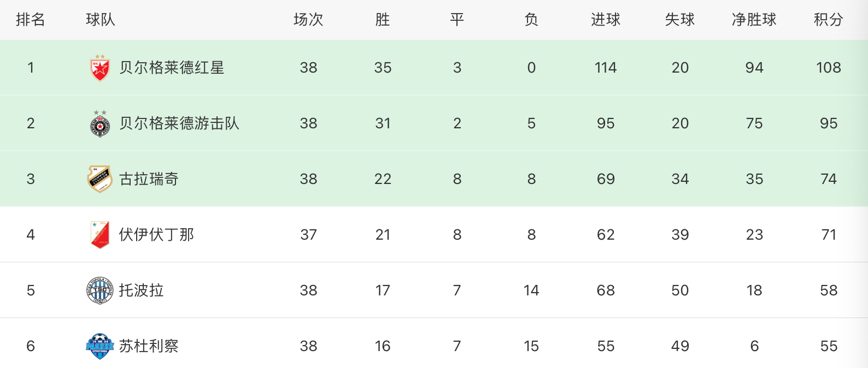The width and height of the screenshot is (868, 368).
Task: Click the 场次 column header
Action: pos(308,20)
